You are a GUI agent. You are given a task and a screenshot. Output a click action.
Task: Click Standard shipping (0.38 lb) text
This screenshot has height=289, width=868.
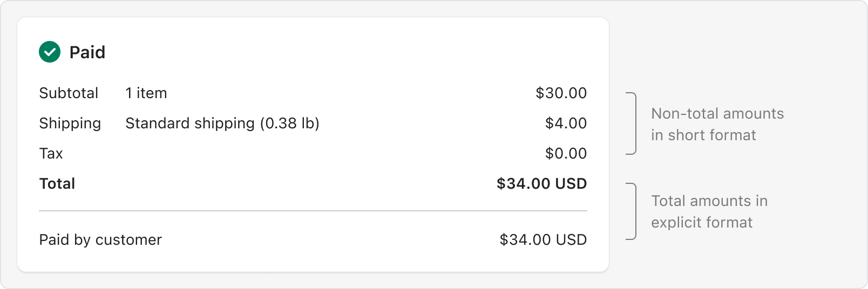[222, 123]
